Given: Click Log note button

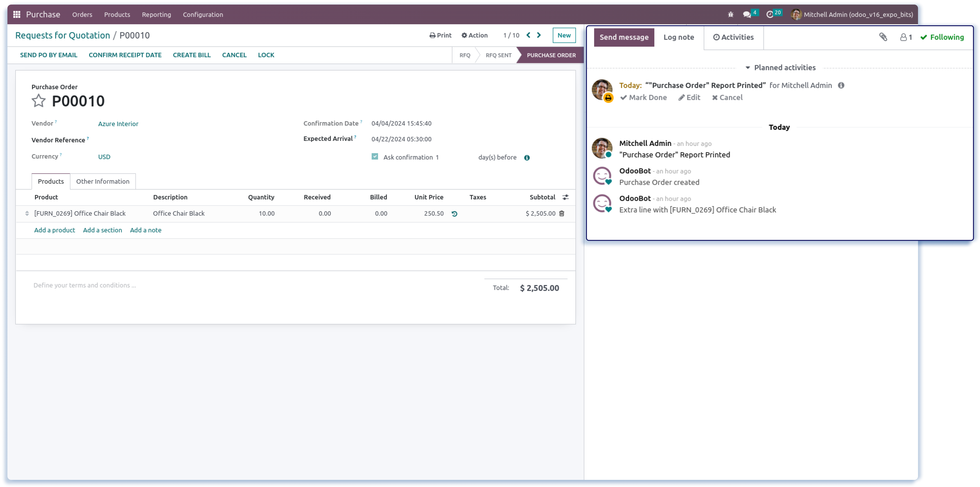Looking at the screenshot, I should pos(679,37).
